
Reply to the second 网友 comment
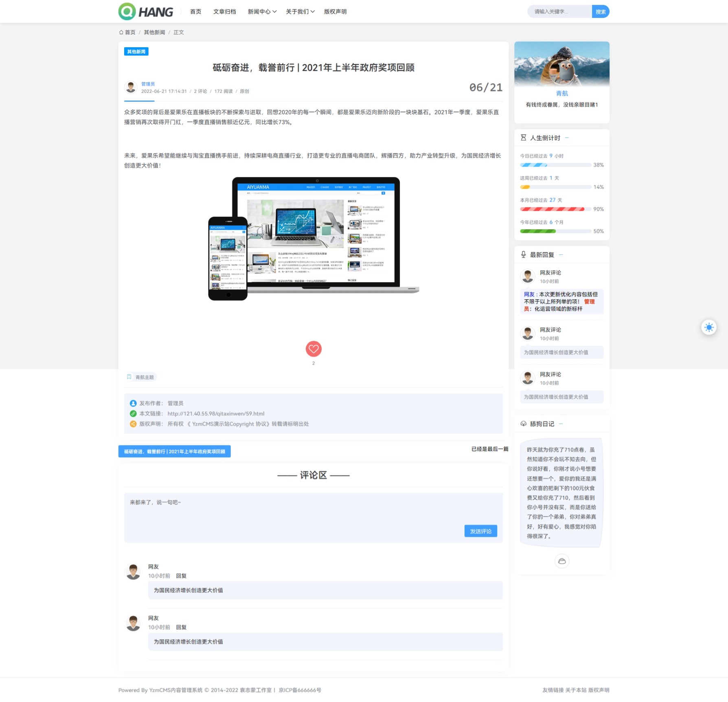click(x=181, y=627)
